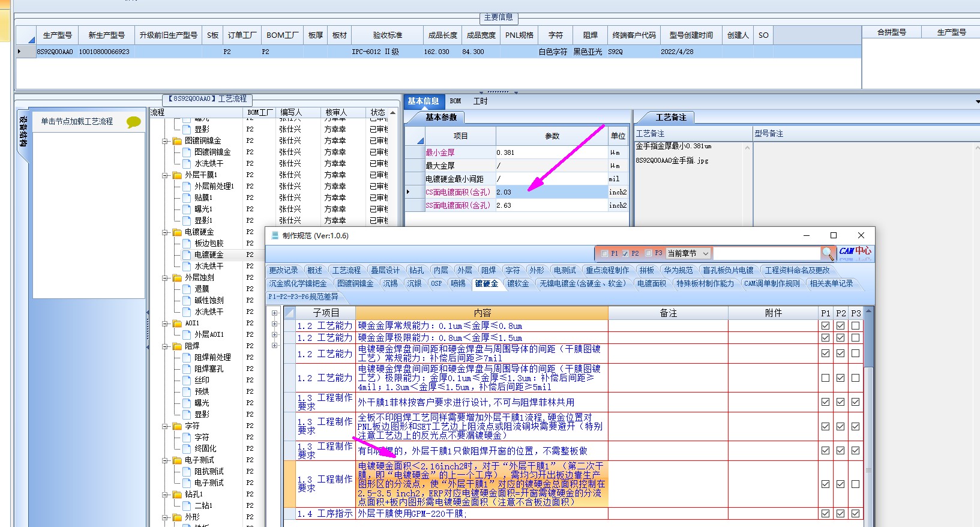Select the 电镀硬金 process node under 板边包胶

209,255
